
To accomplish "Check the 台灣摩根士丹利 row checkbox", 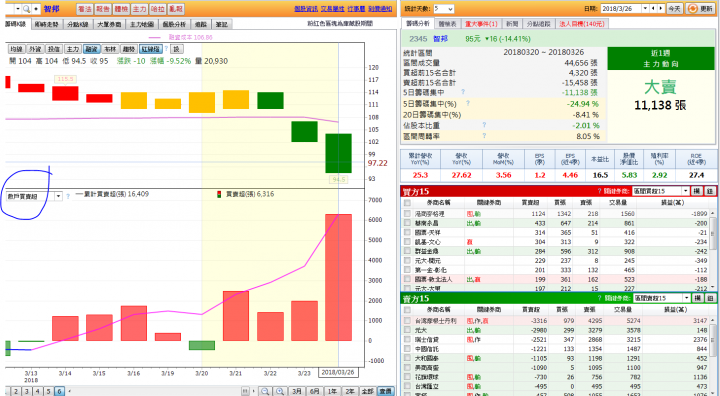I will (407, 321).
